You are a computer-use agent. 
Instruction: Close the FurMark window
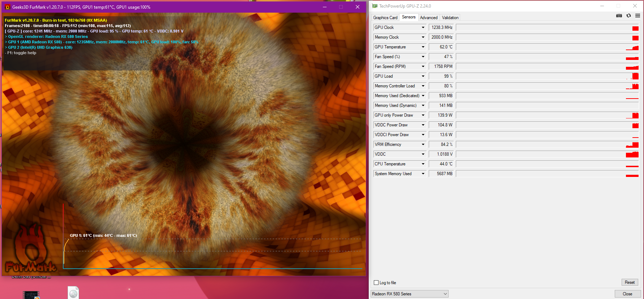coord(358,7)
